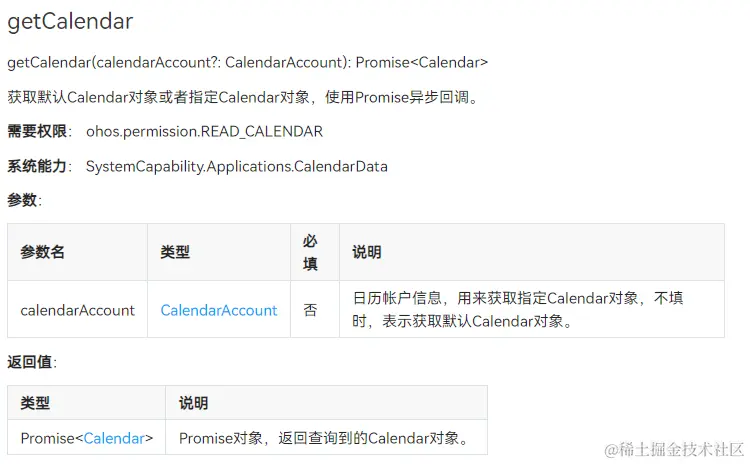Click the 返回值 section label
The width and height of the screenshot is (750, 464).
pos(32,362)
